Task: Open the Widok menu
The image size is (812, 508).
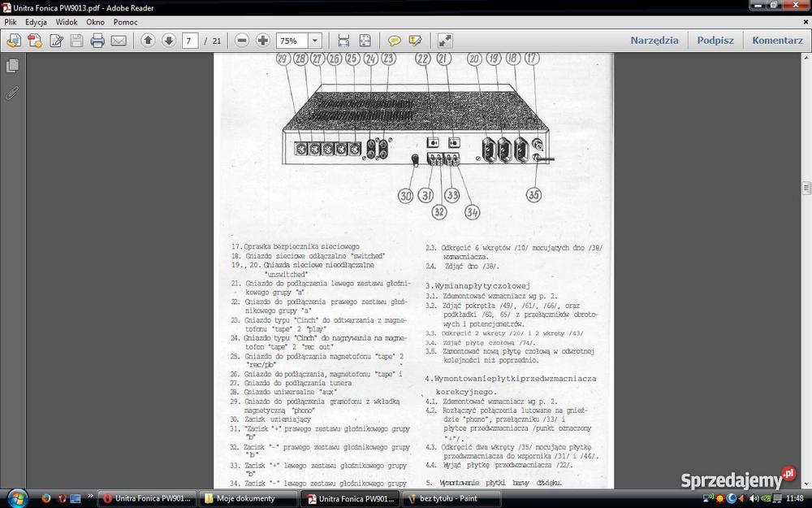Action: pyautogui.click(x=67, y=22)
